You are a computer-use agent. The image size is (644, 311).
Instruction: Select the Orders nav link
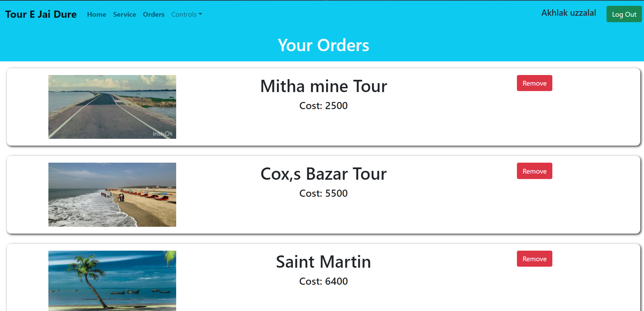[x=154, y=14]
